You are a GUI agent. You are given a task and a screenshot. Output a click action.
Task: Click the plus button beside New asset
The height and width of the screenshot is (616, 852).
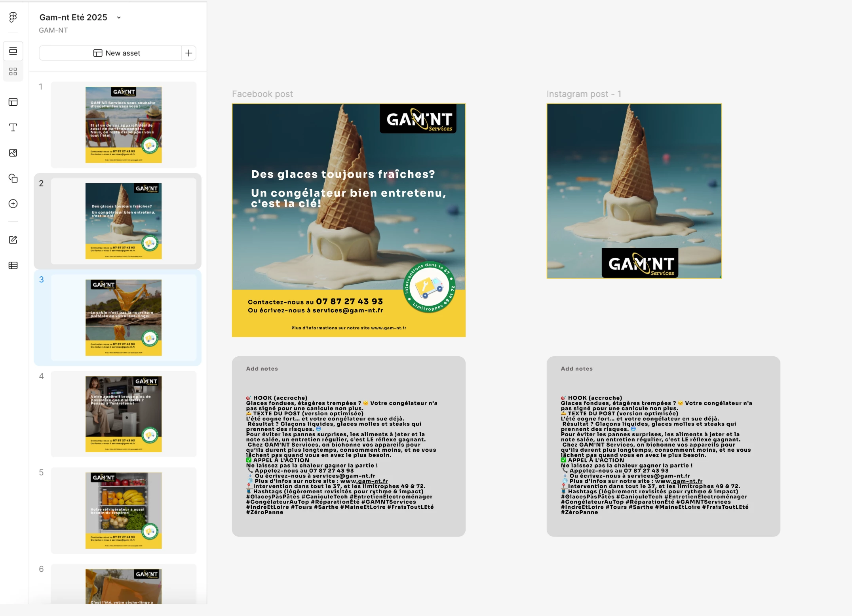(x=189, y=53)
